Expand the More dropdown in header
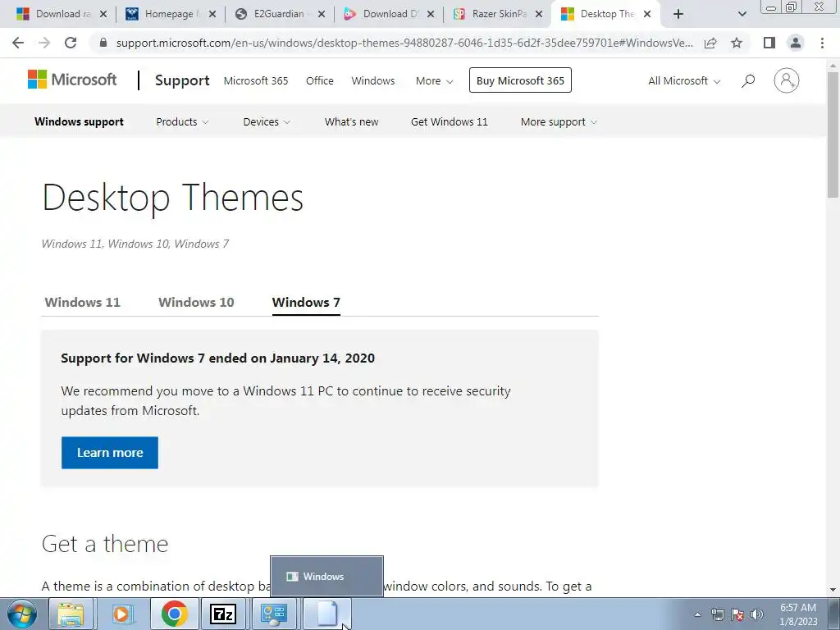The image size is (840, 630). coord(435,80)
